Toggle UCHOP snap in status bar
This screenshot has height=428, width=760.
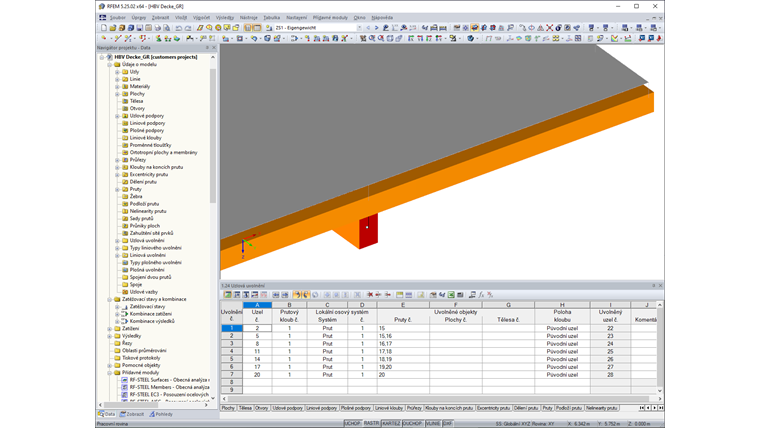pos(352,423)
